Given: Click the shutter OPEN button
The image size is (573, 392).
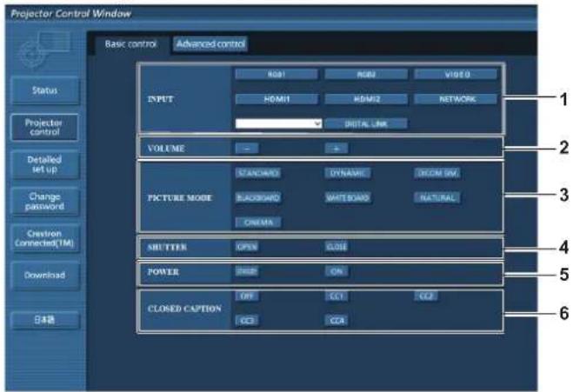Looking at the screenshot, I should point(247,247).
